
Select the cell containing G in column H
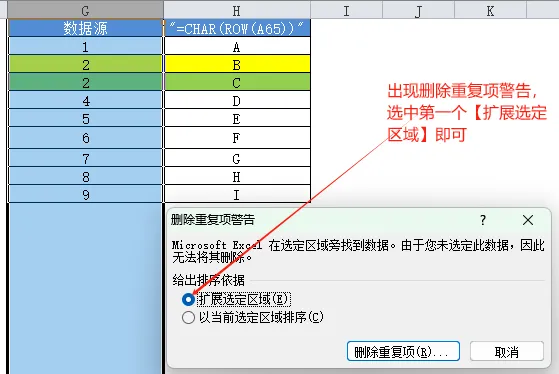(237, 158)
